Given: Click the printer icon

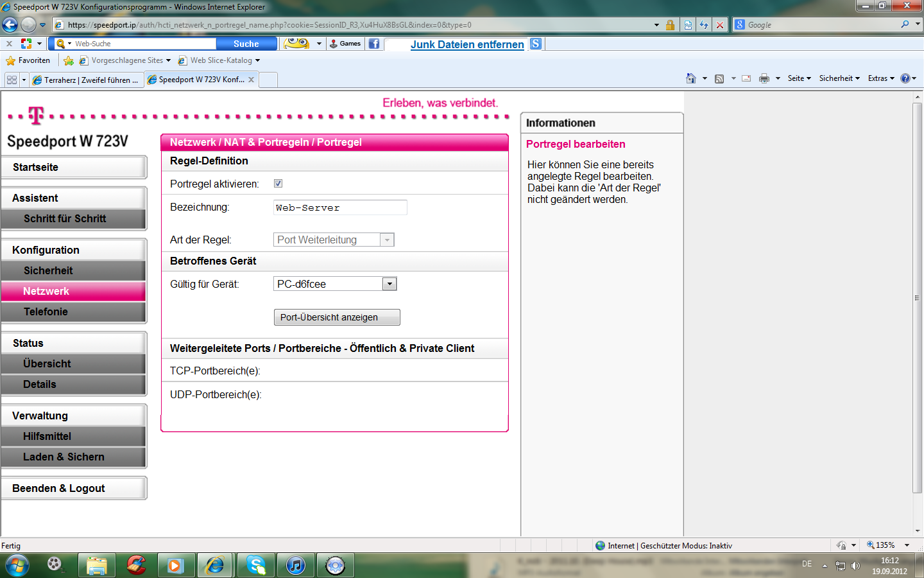Looking at the screenshot, I should pyautogui.click(x=764, y=78).
